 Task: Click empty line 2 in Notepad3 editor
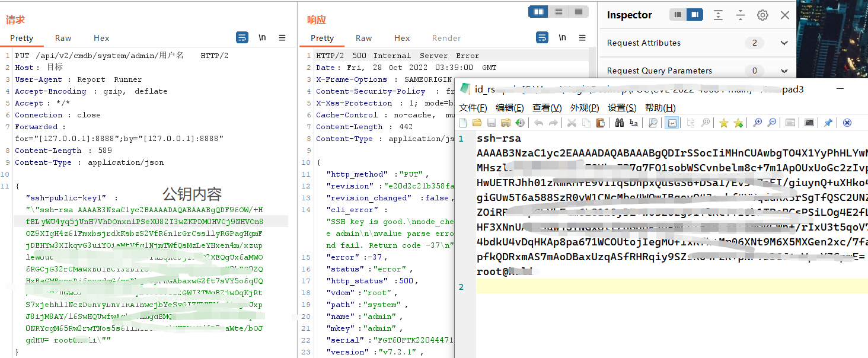click(x=672, y=287)
